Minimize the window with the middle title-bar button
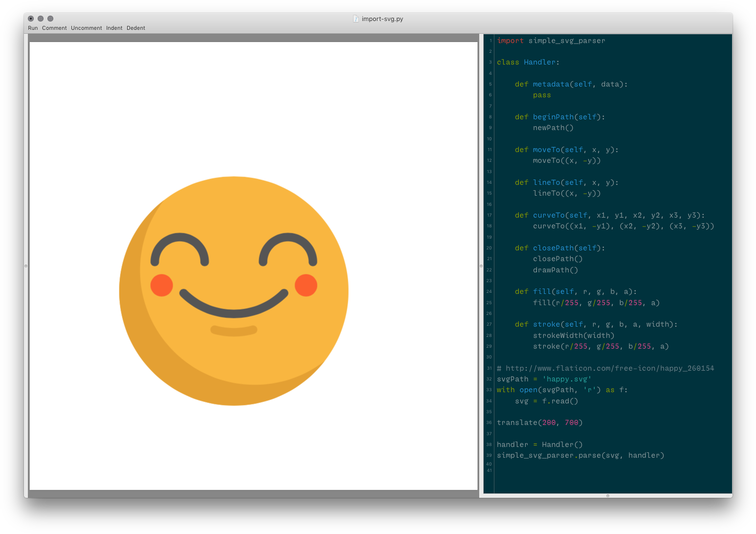 click(x=41, y=19)
